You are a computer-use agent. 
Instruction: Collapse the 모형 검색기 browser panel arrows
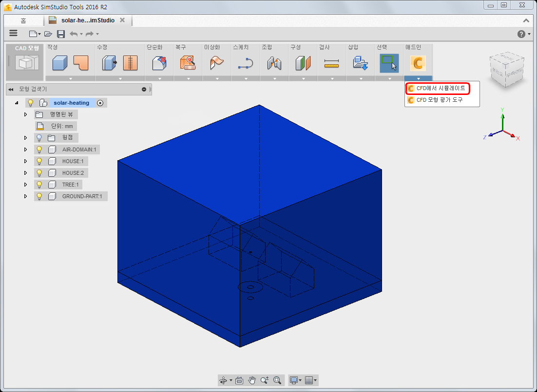pos(11,89)
